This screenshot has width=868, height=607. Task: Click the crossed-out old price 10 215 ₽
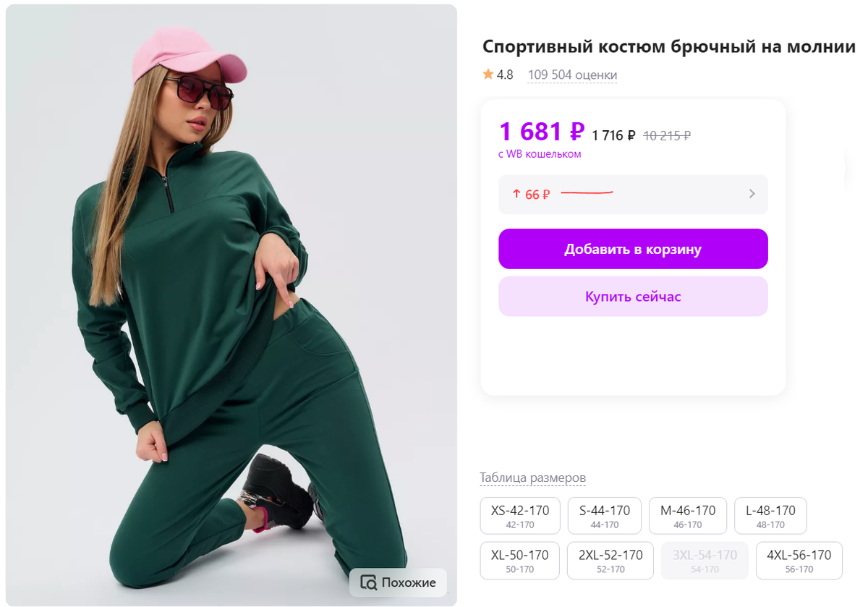666,135
